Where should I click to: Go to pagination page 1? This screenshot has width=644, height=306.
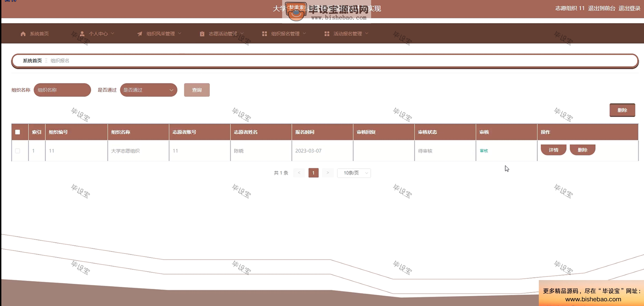314,173
